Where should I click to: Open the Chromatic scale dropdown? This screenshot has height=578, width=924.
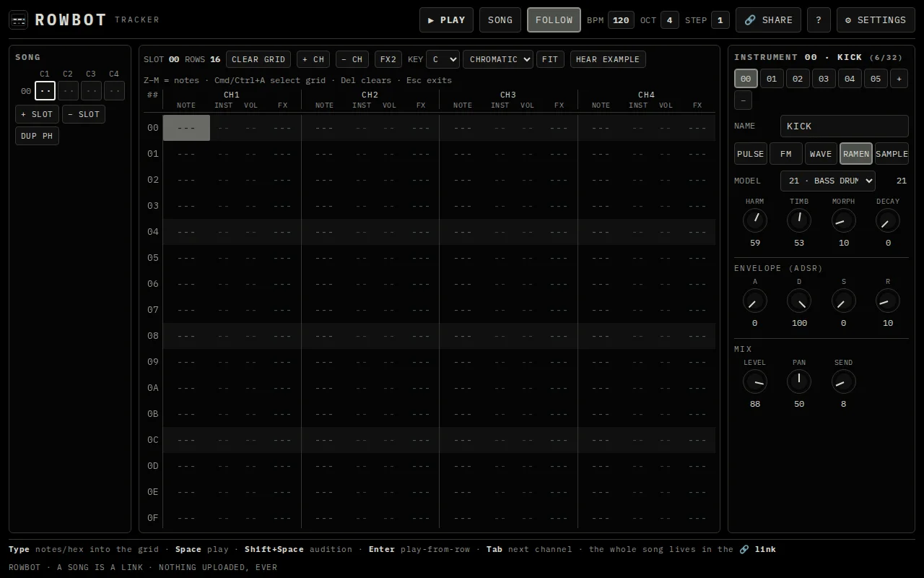click(x=498, y=59)
